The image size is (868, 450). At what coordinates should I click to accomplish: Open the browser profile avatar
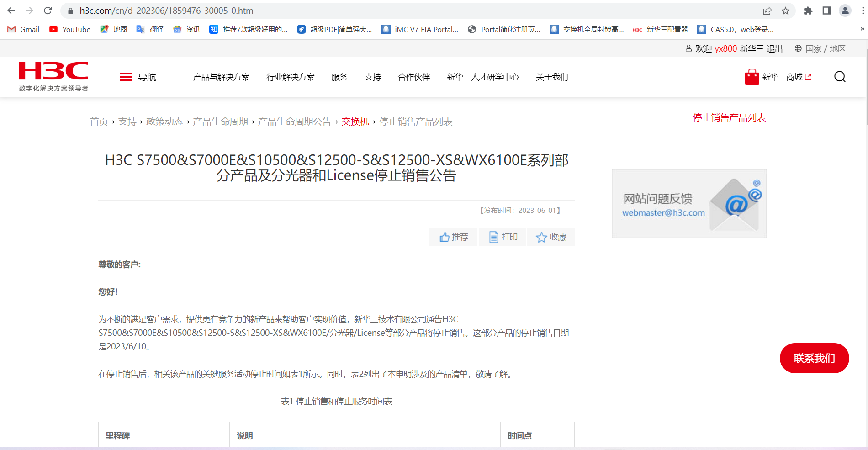click(x=845, y=11)
